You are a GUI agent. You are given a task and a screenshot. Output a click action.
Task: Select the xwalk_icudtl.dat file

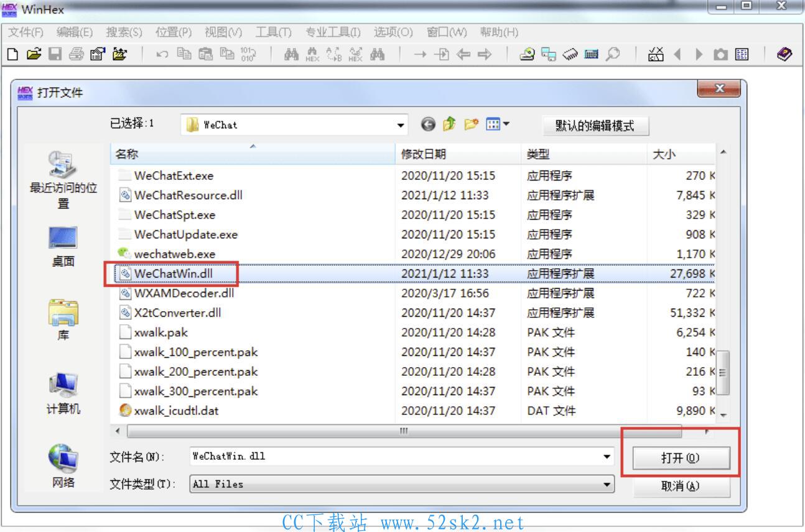coord(176,411)
